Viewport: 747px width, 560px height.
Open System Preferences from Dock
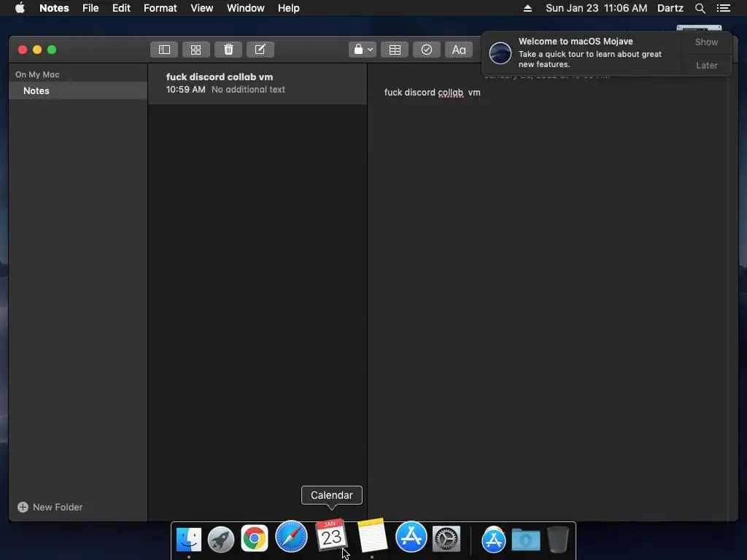446,539
